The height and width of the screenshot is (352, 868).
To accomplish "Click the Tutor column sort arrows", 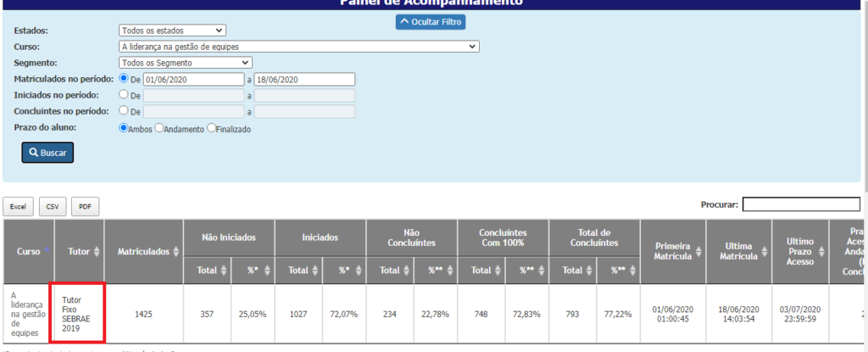I will [96, 251].
